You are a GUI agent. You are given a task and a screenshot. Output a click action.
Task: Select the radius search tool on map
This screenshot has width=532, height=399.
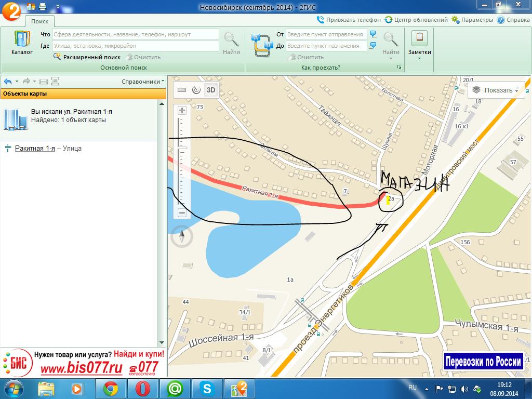point(196,89)
